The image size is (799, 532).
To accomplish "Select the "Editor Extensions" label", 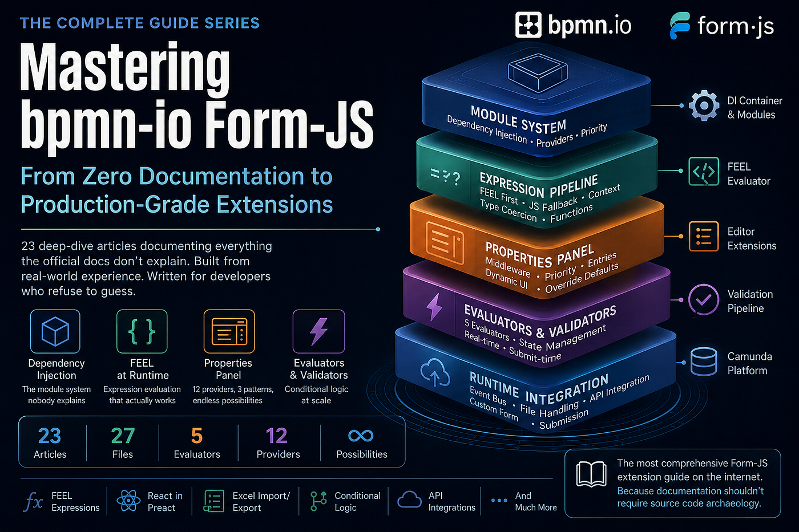I will click(x=752, y=238).
